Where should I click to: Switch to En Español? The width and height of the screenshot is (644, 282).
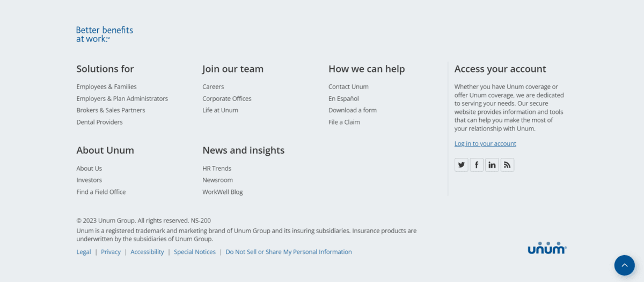click(343, 98)
